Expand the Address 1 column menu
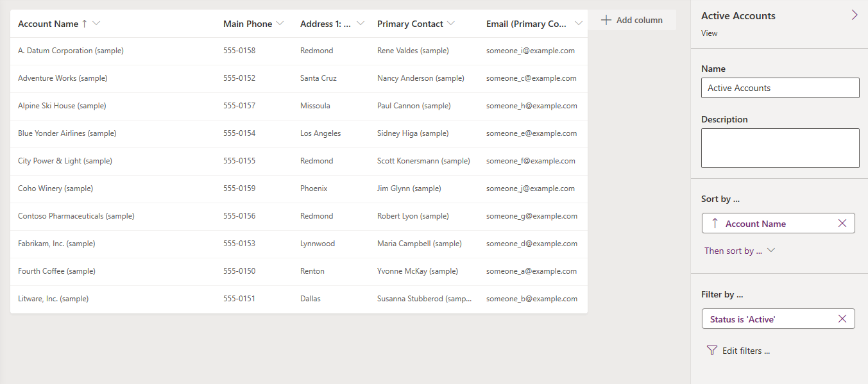This screenshot has width=868, height=384. (x=360, y=24)
